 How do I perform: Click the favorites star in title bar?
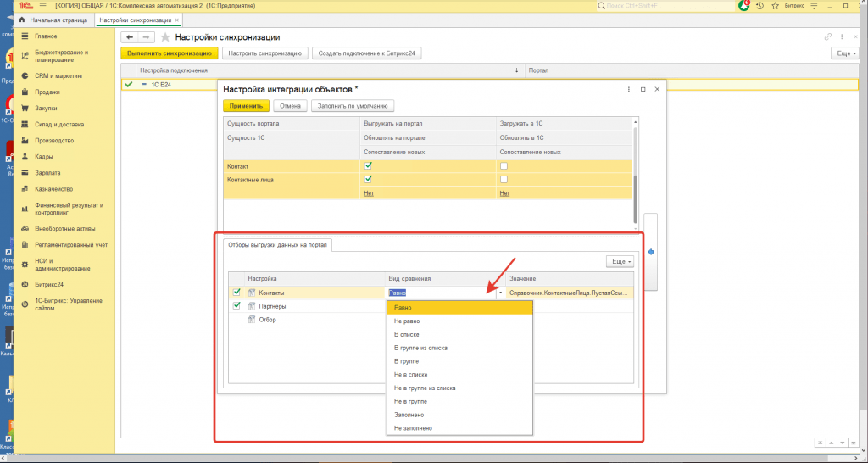776,5
